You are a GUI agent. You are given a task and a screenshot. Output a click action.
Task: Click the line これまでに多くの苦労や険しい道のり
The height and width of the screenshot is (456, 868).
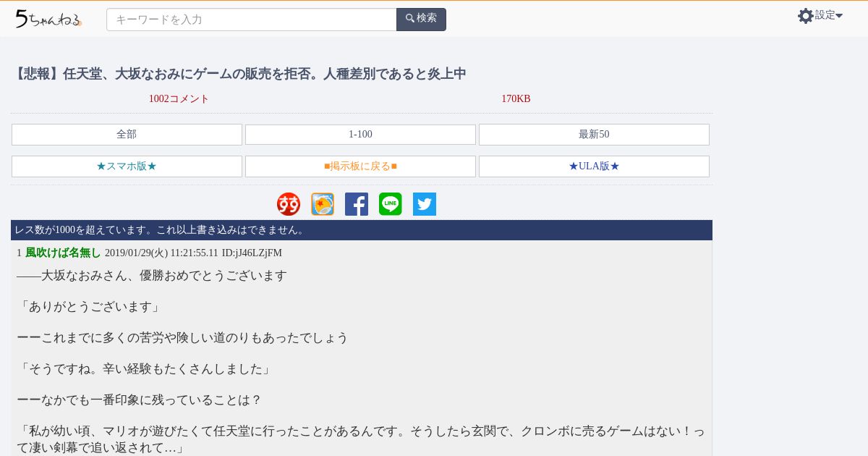[x=182, y=338]
